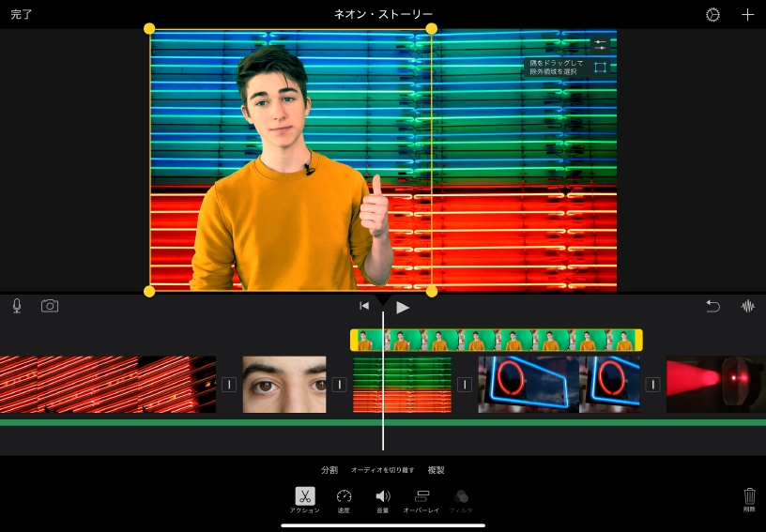This screenshot has width=766, height=532.
Task: Tap the microphone voiceover icon
Action: [17, 306]
